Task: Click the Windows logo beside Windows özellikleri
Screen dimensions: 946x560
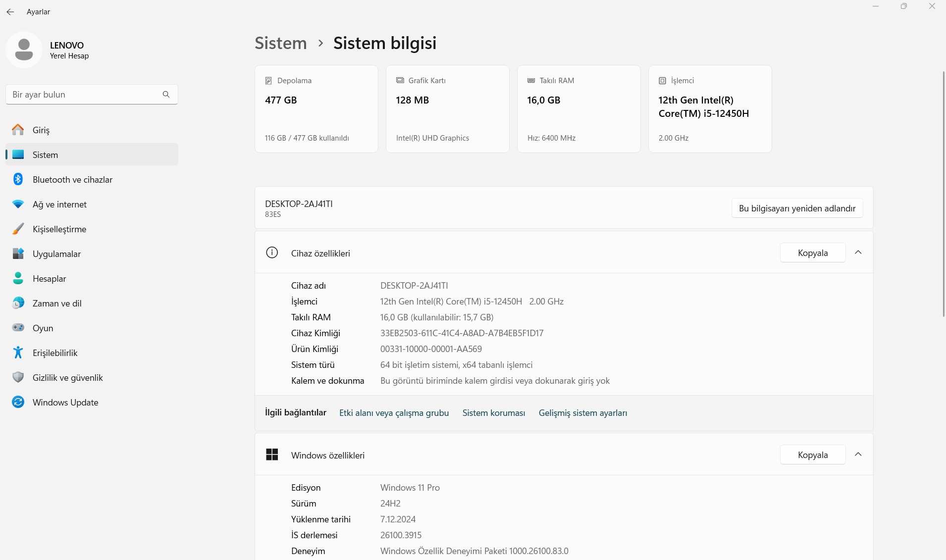Action: 272,455
